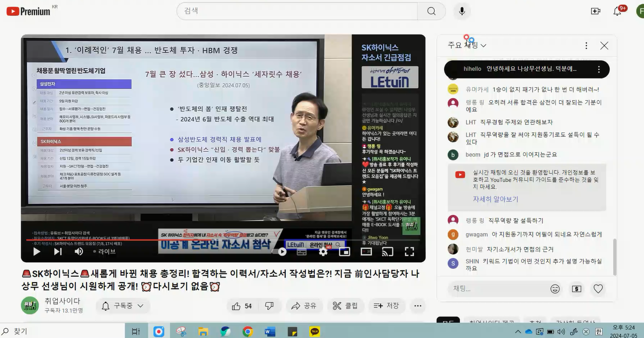Start voice search with the microphone
The height and width of the screenshot is (338, 644).
[462, 11]
